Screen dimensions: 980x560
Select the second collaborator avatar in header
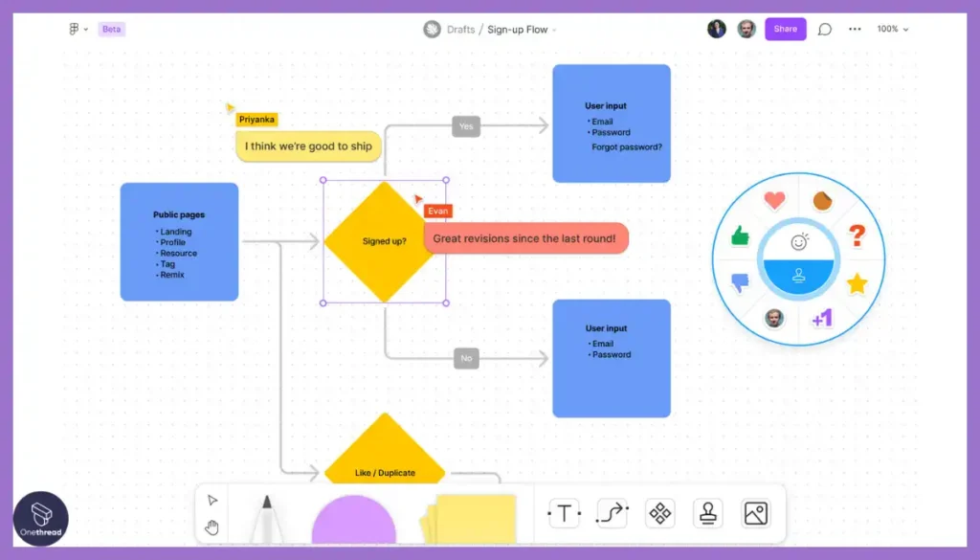click(746, 29)
